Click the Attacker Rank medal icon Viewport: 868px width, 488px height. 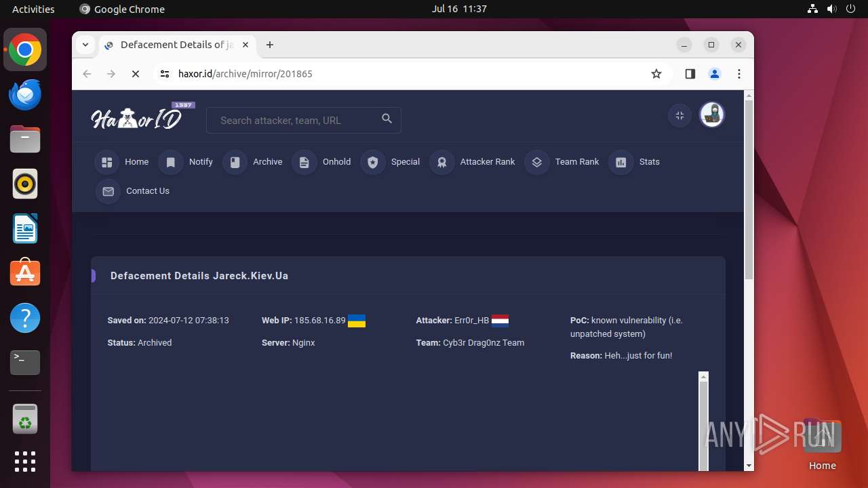[441, 162]
